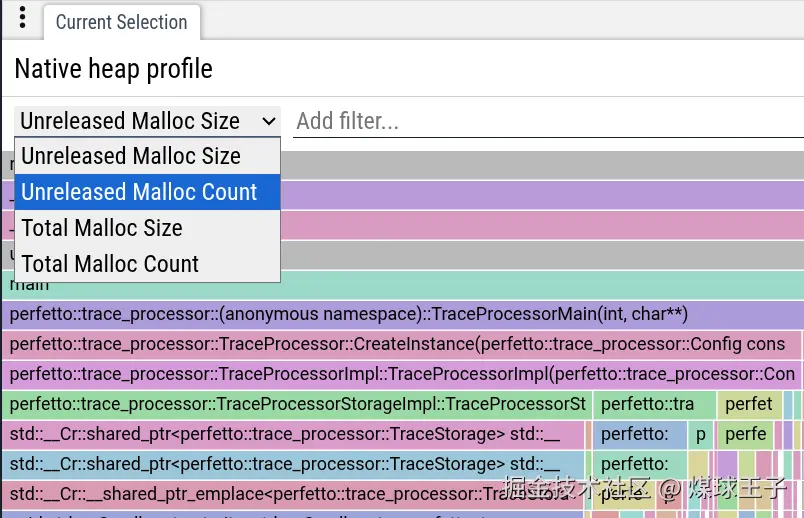Screen dimensions: 804x518
Task: Click the TraceProcessor::CreateInstance frame
Action: pyautogui.click(x=401, y=344)
